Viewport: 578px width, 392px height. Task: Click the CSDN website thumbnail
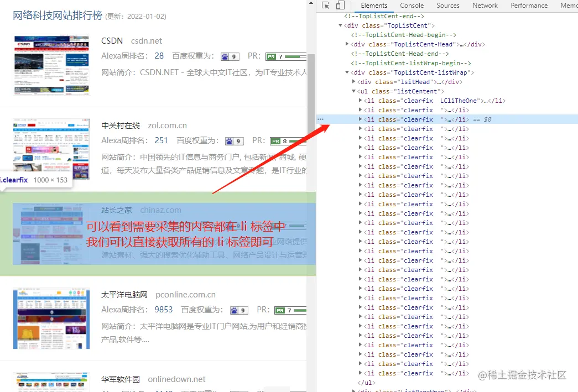[51, 65]
